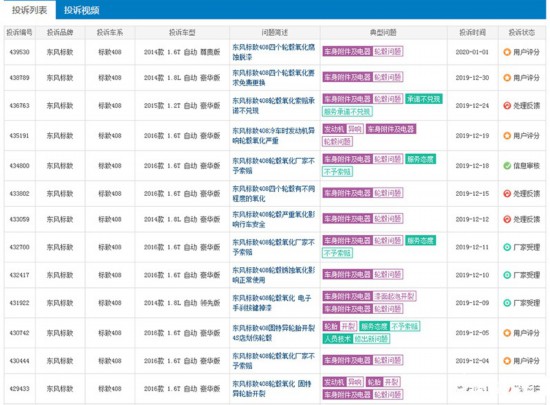Select complaint number 429433

pos(20,389)
